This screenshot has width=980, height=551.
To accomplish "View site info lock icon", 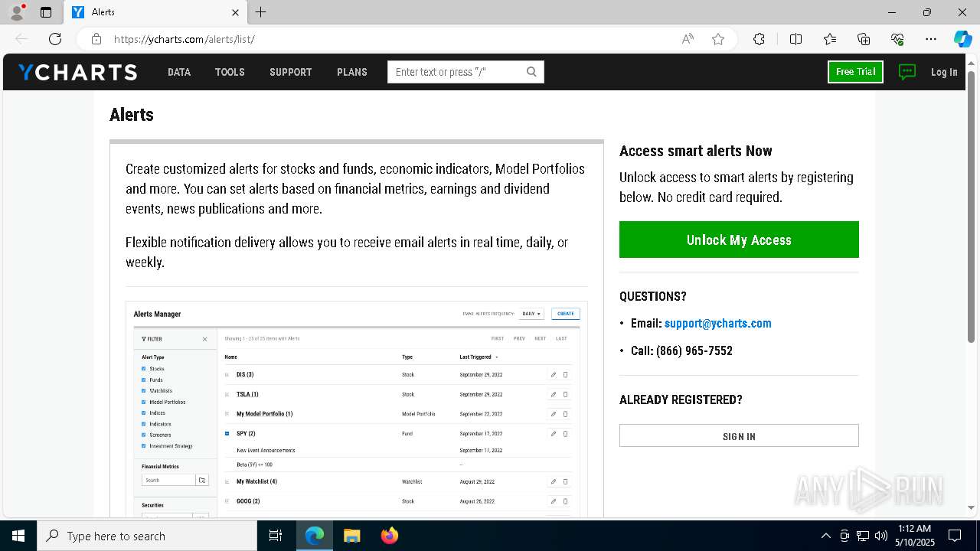I will tap(96, 39).
